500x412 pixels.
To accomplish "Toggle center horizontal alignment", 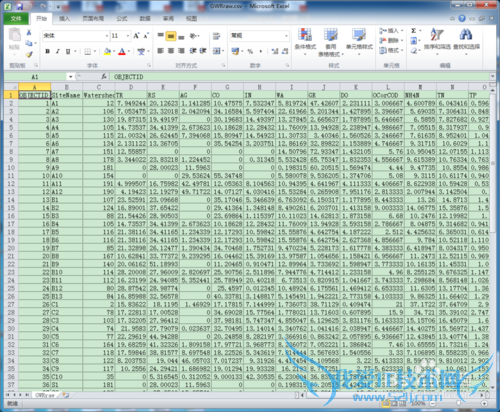I will coord(171,51).
